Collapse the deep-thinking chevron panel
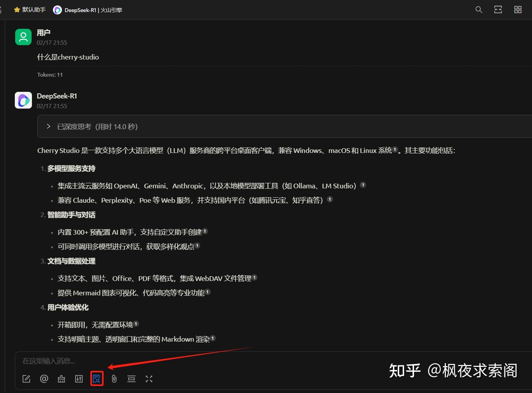Viewport: 532px width, 393px height. (x=48, y=126)
